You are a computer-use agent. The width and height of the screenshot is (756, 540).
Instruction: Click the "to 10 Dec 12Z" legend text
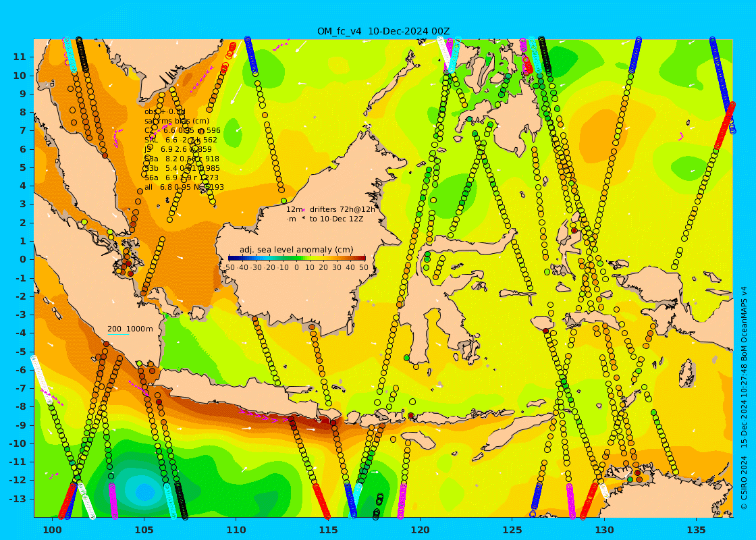point(336,219)
